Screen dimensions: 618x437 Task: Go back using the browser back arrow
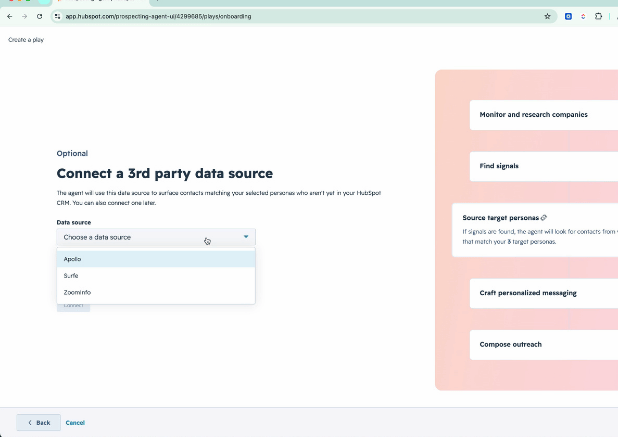coord(9,16)
